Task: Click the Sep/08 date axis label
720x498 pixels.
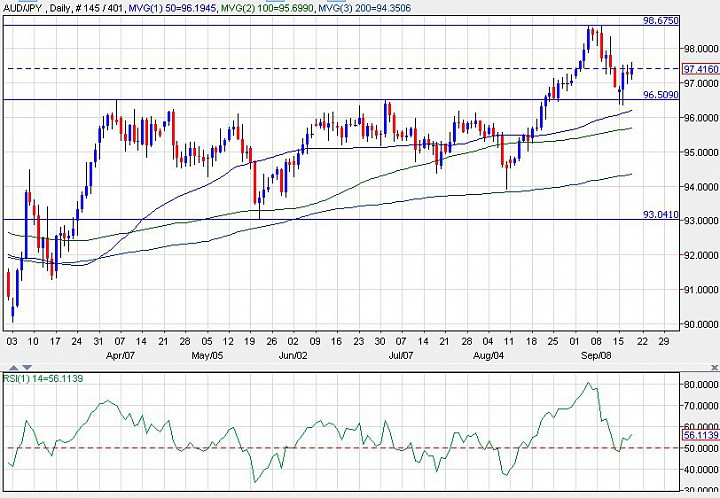Action: (x=596, y=355)
